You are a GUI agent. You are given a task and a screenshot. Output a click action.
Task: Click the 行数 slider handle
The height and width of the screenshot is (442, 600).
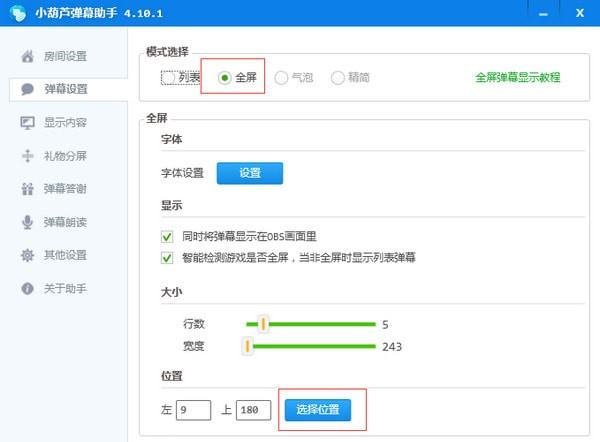coord(263,324)
